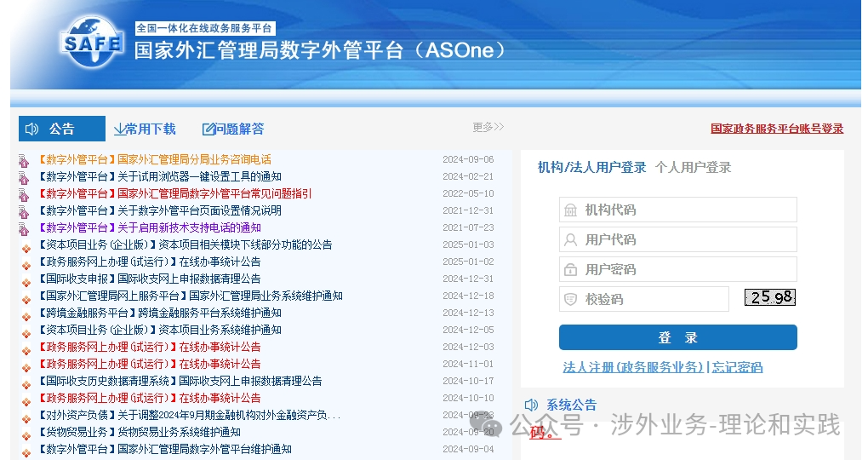Viewport: 868px width, 460px height.
Task: Click the person icon in 用户代码 field
Action: coord(570,240)
